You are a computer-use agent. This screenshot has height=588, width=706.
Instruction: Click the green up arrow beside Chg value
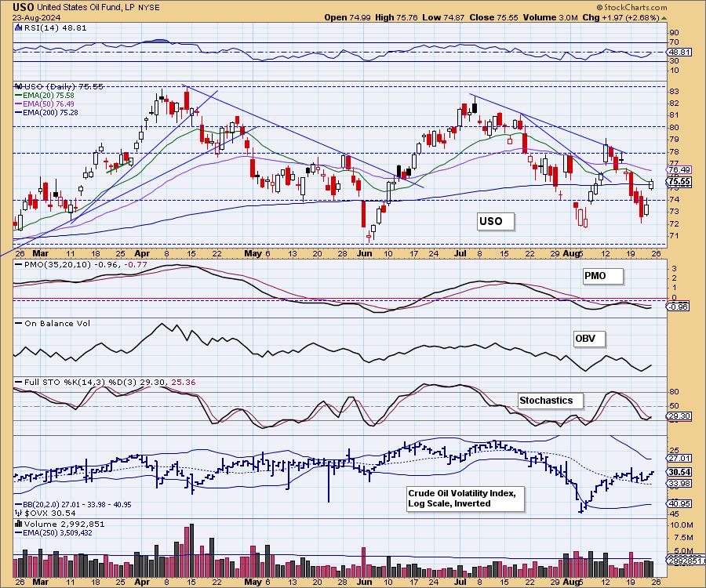pyautogui.click(x=664, y=18)
